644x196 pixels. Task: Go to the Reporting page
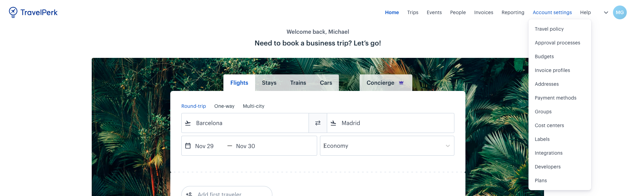tap(513, 12)
